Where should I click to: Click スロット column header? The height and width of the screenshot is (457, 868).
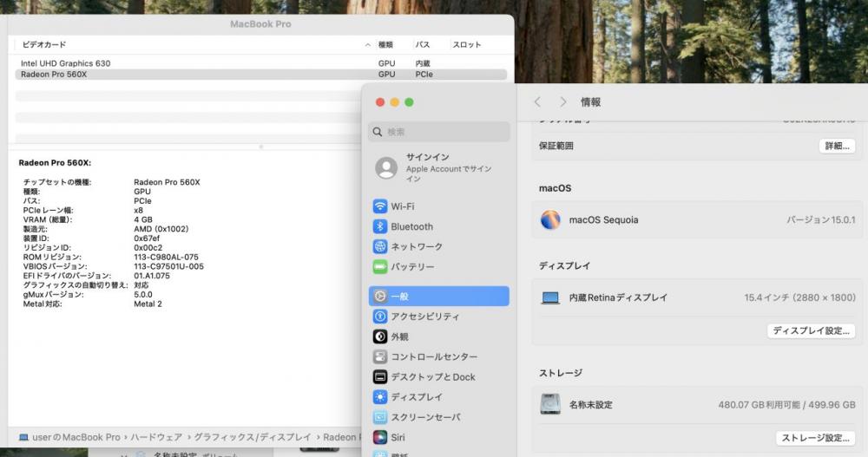(x=467, y=45)
